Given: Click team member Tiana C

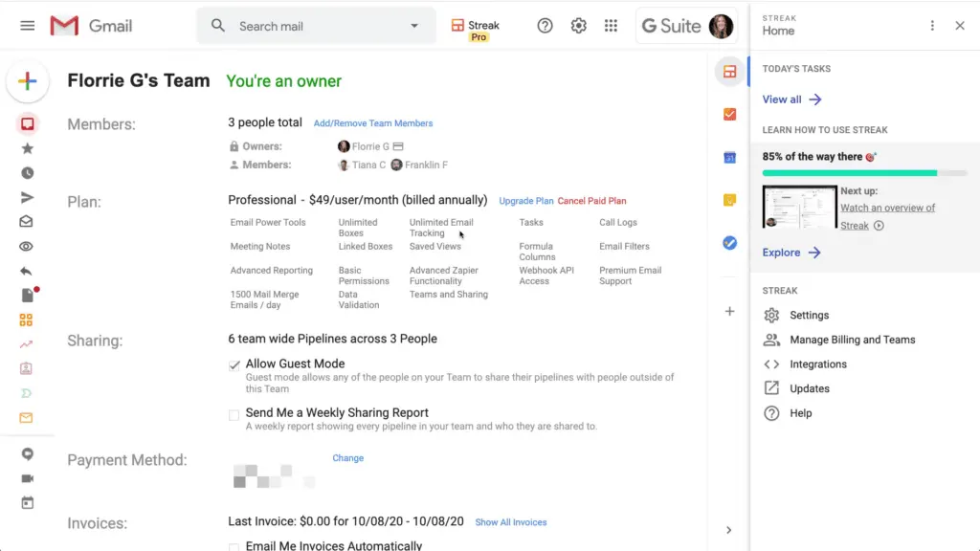Looking at the screenshot, I should [362, 165].
